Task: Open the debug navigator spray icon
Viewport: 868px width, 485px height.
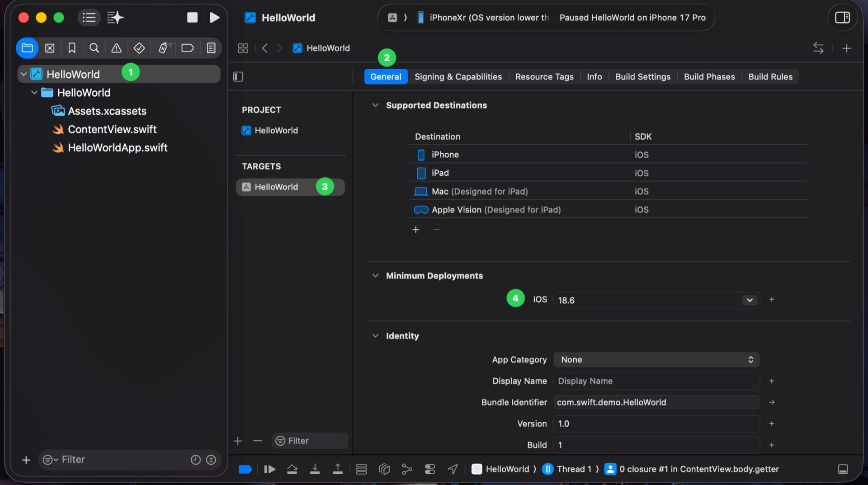Action: [164, 48]
